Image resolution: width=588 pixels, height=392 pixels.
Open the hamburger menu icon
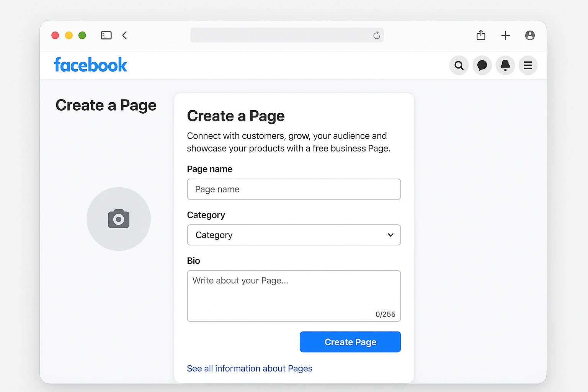tap(528, 65)
